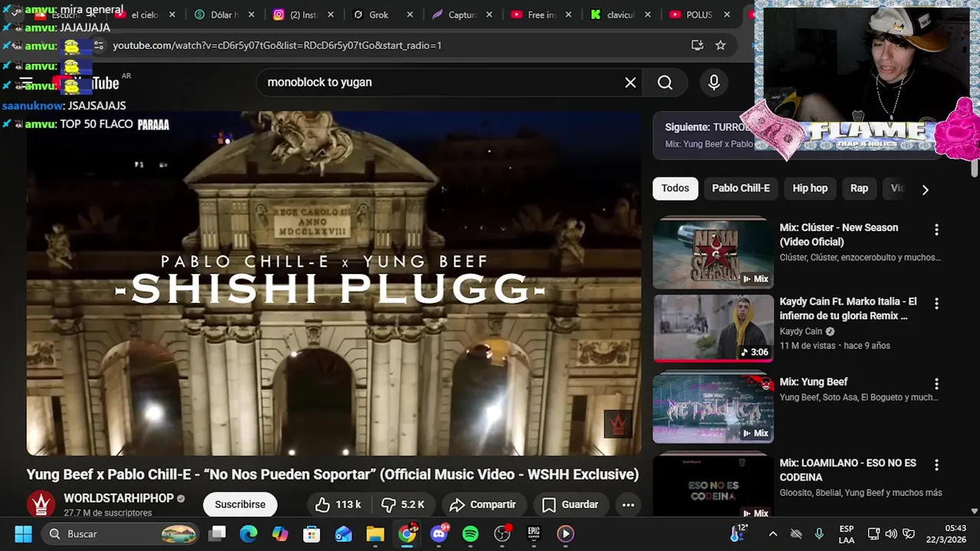The image size is (980, 551).
Task: Open options menu for Mix: LOAMILANO
Action: [x=936, y=465]
